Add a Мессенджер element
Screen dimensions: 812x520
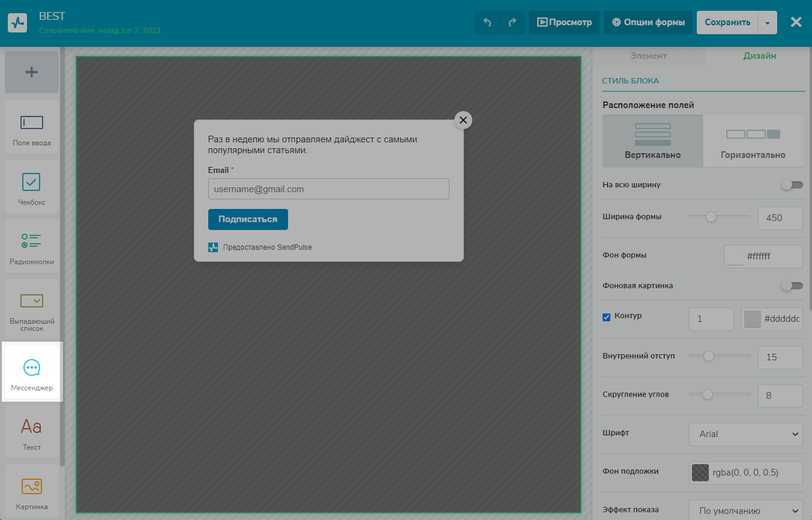[32, 372]
